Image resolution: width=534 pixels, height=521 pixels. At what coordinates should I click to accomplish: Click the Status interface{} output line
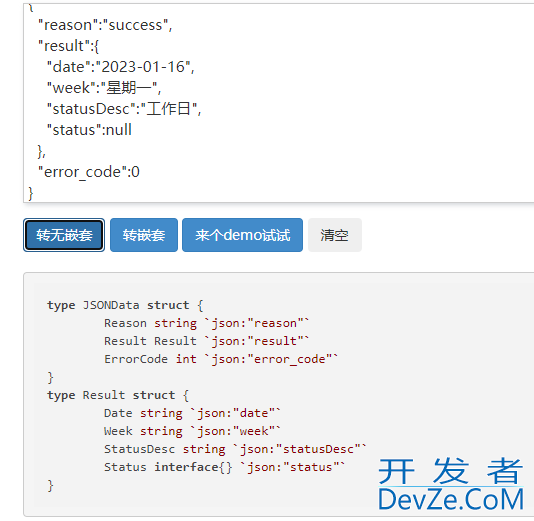coord(224,467)
